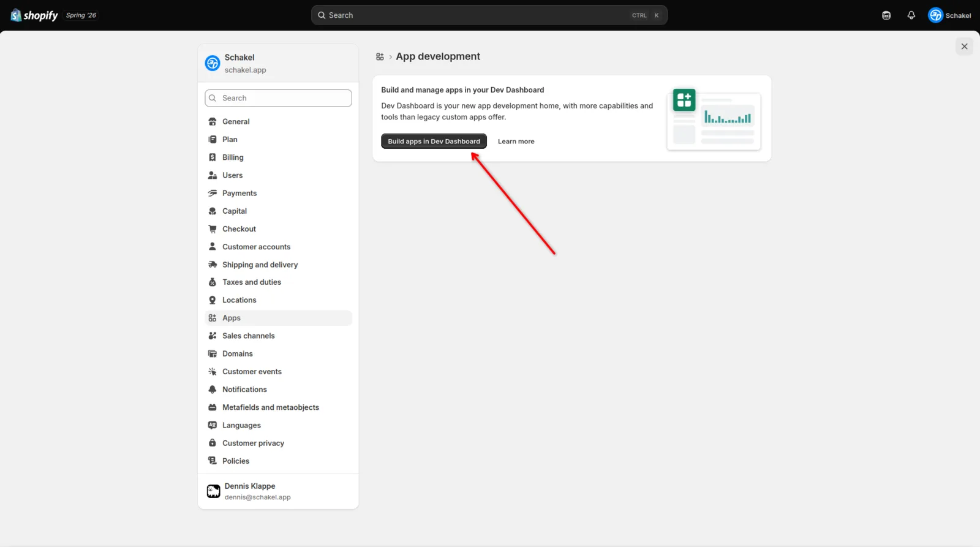Image resolution: width=980 pixels, height=547 pixels.
Task: Click the Plan icon in sidebar
Action: [213, 140]
